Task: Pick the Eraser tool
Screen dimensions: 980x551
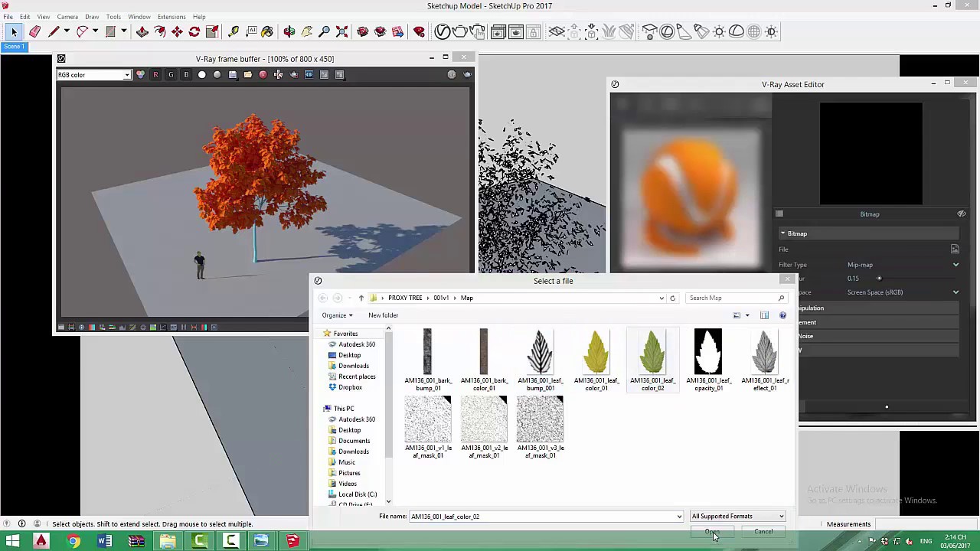Action: [x=34, y=31]
